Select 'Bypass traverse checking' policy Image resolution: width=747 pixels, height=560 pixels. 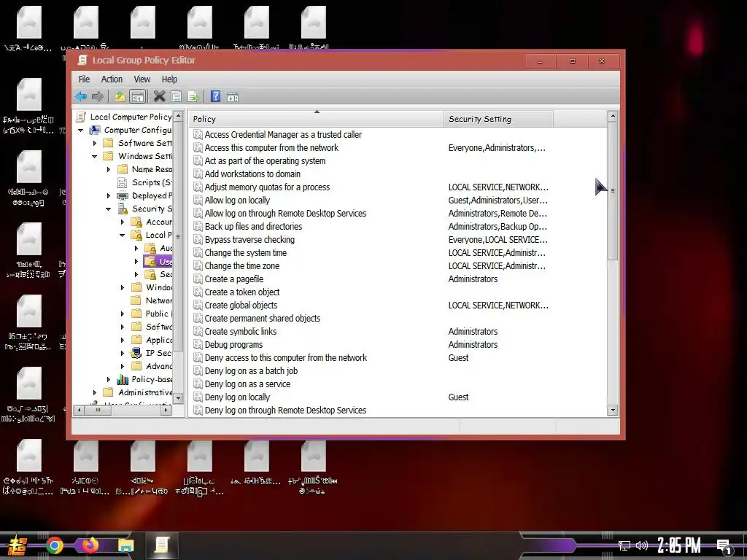point(249,240)
